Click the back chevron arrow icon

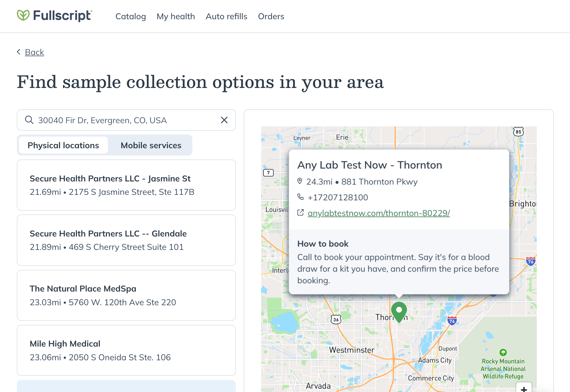pos(19,52)
